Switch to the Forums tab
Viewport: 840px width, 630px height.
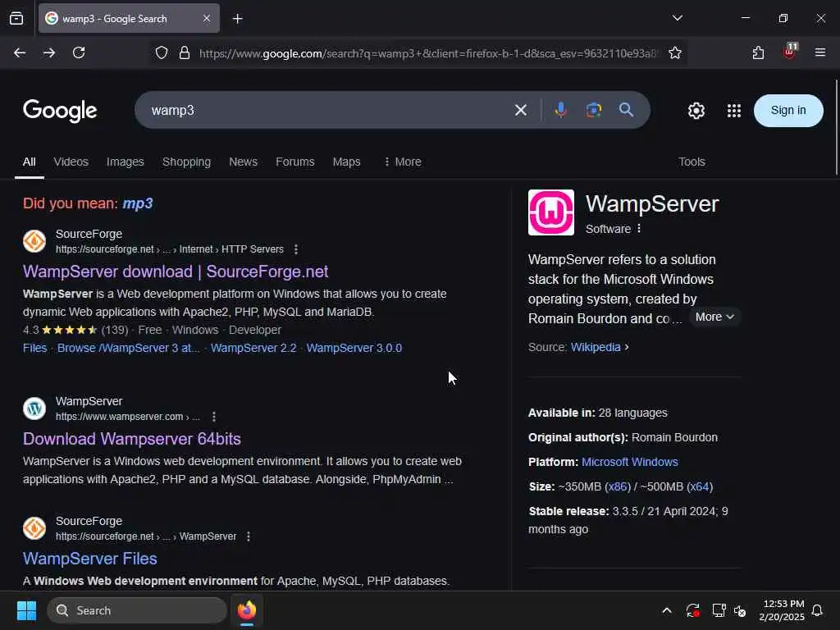coord(295,162)
